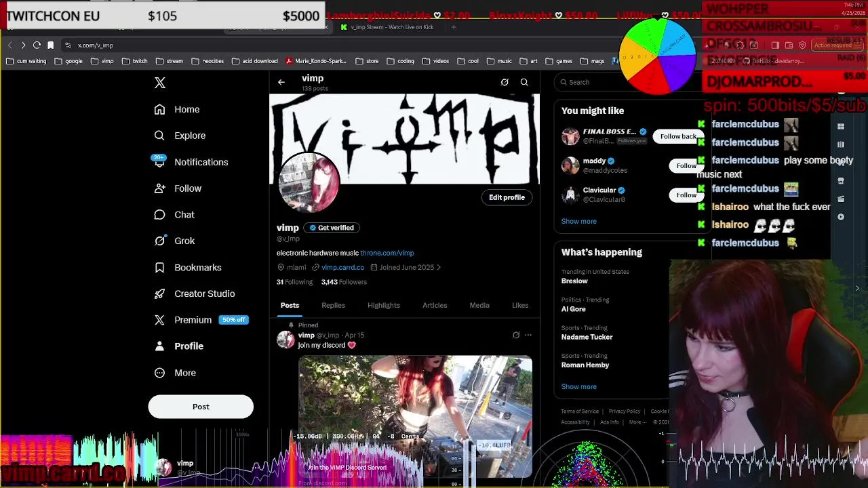This screenshot has width=868, height=488.
Task: Click the spin wheel color overlay
Action: click(657, 57)
